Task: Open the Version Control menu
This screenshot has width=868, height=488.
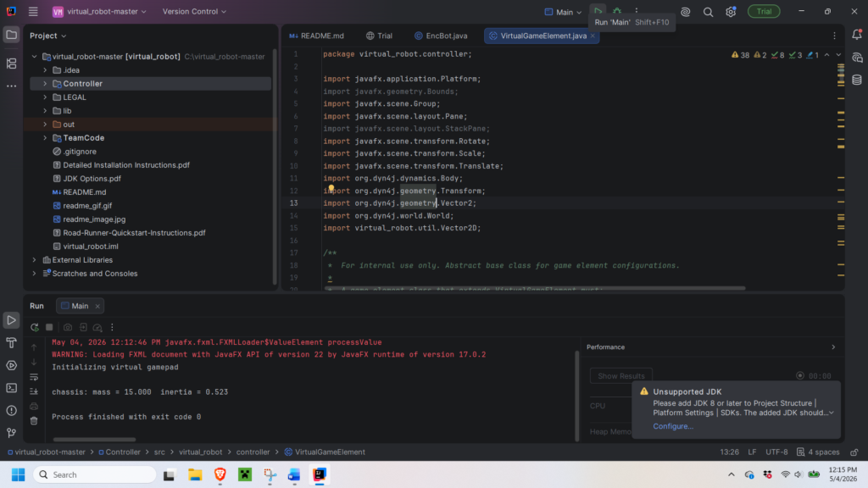Action: tap(194, 11)
